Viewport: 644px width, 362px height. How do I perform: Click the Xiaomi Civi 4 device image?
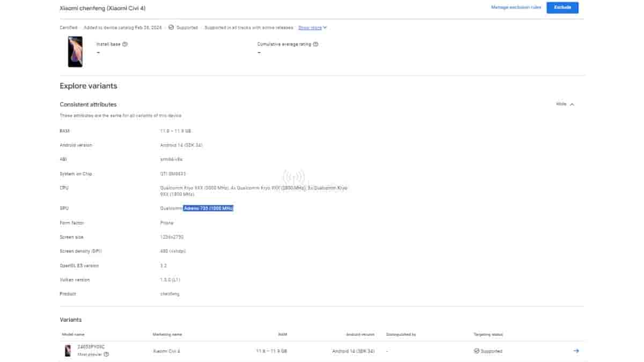tap(75, 52)
